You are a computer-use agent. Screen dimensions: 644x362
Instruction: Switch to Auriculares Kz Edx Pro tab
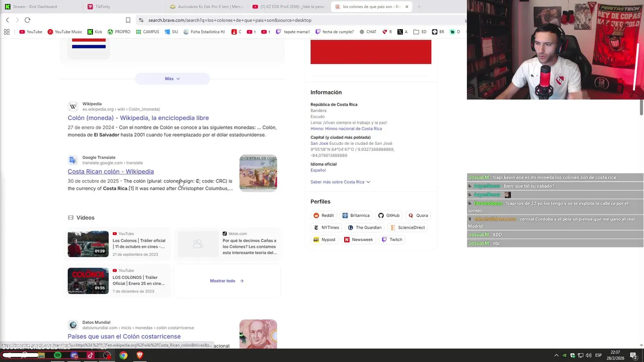[x=206, y=7]
